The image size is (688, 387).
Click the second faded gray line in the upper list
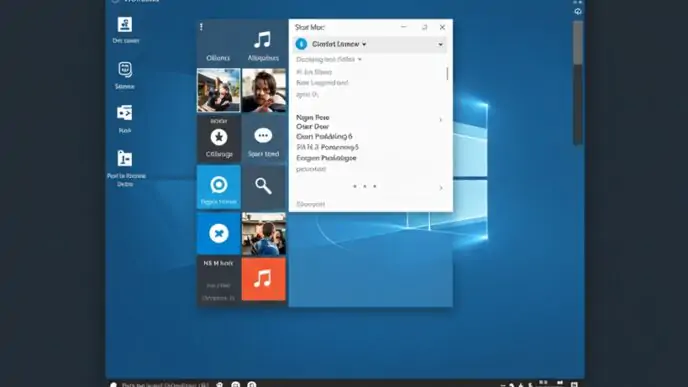pos(322,82)
